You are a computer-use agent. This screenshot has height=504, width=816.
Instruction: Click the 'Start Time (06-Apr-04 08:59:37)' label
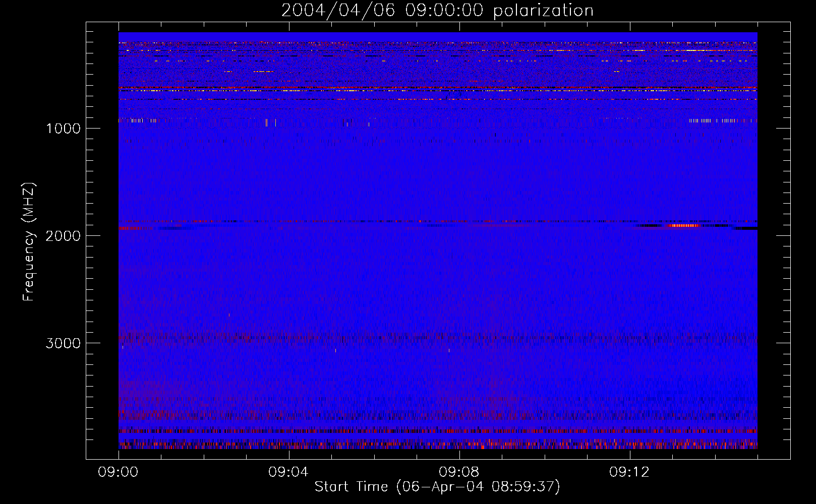tap(437, 486)
